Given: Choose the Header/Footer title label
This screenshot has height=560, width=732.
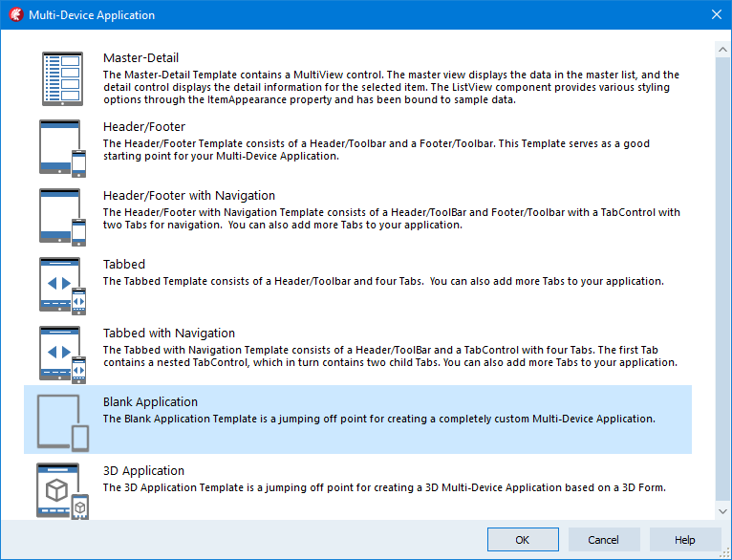Looking at the screenshot, I should (x=144, y=126).
